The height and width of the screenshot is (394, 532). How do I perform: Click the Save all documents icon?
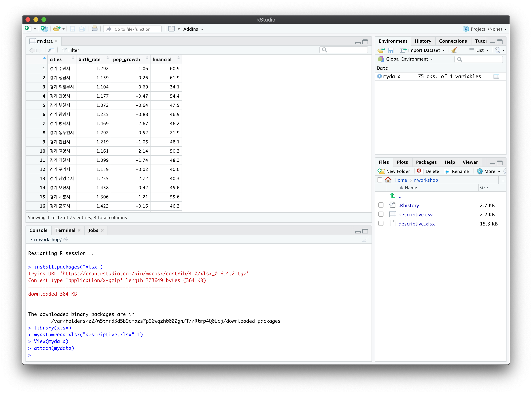pos(82,29)
